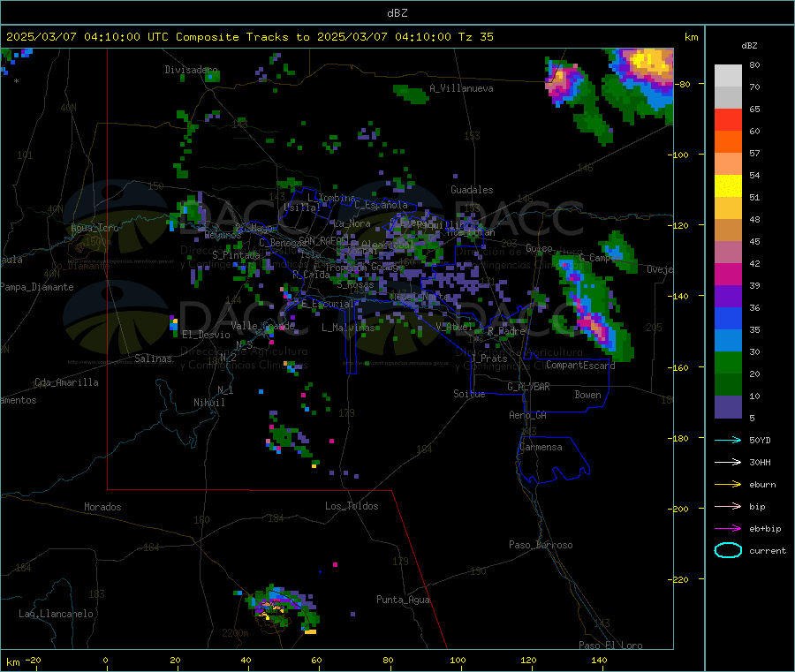Click the 'Divisadero' map label

tap(191, 70)
